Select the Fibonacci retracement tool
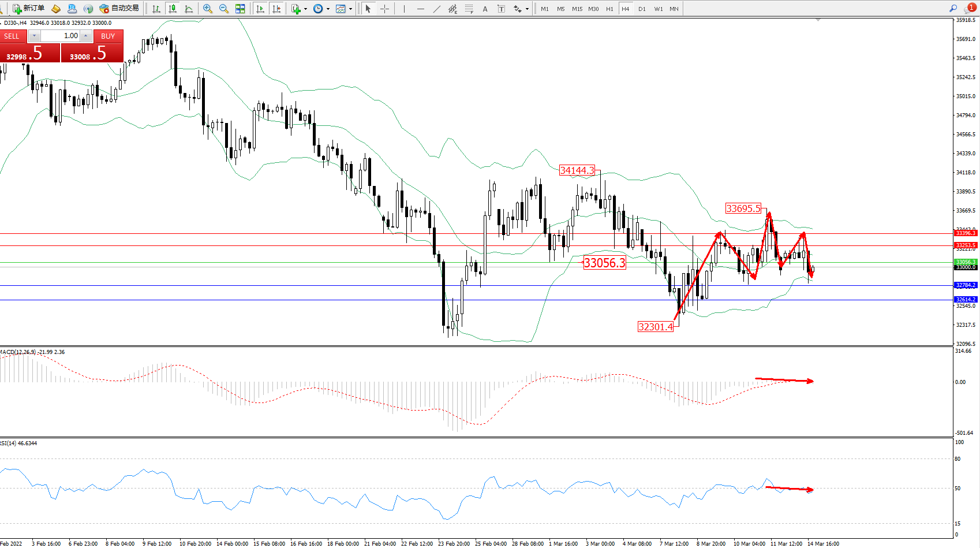The height and width of the screenshot is (548, 980). (x=469, y=9)
